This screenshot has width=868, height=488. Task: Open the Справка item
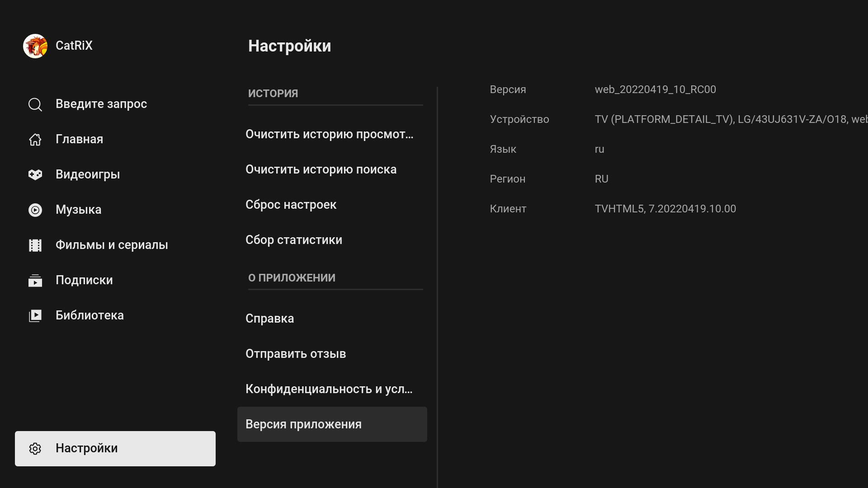tap(269, 319)
